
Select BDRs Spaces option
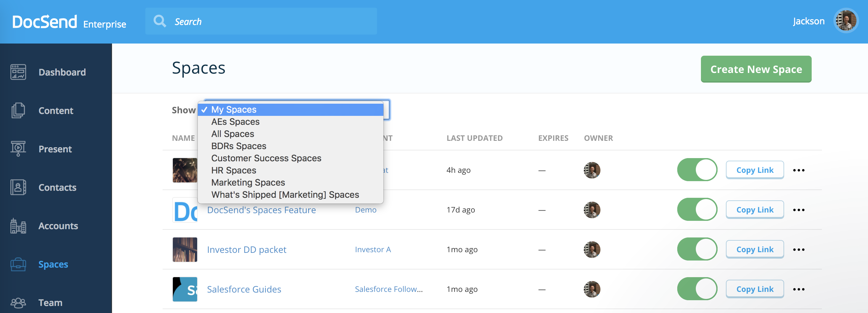tap(291, 146)
